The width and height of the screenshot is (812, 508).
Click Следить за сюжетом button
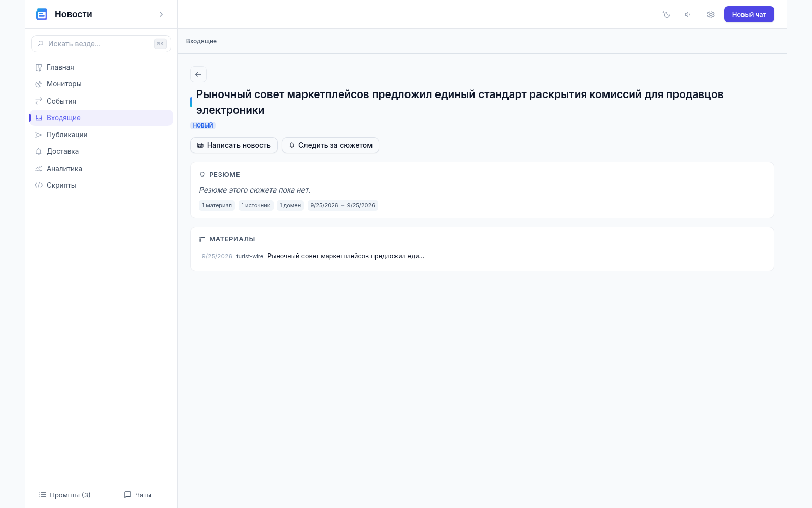pos(330,145)
